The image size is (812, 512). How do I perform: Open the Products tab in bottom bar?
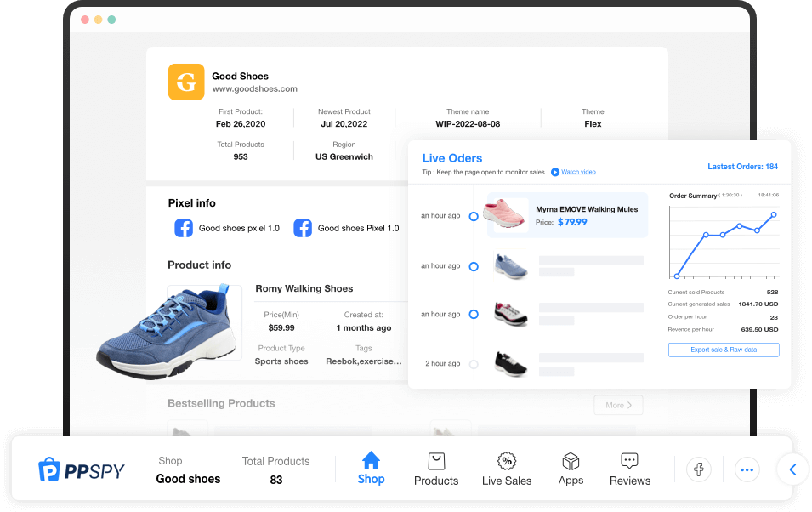pos(436,469)
